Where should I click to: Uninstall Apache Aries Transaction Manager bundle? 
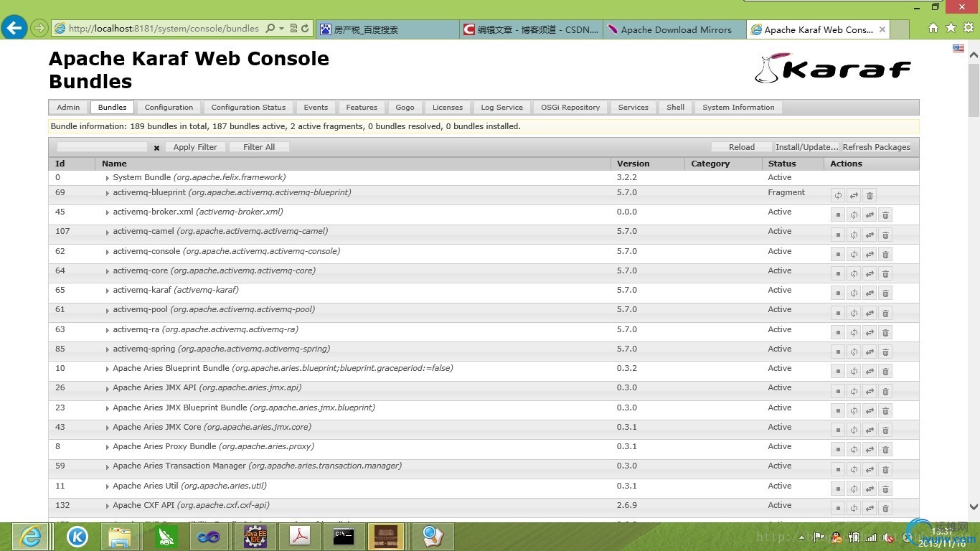pos(885,469)
